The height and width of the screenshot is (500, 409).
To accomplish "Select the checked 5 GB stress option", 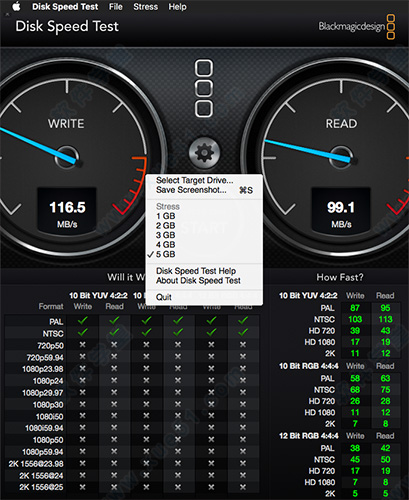I will 166,254.
